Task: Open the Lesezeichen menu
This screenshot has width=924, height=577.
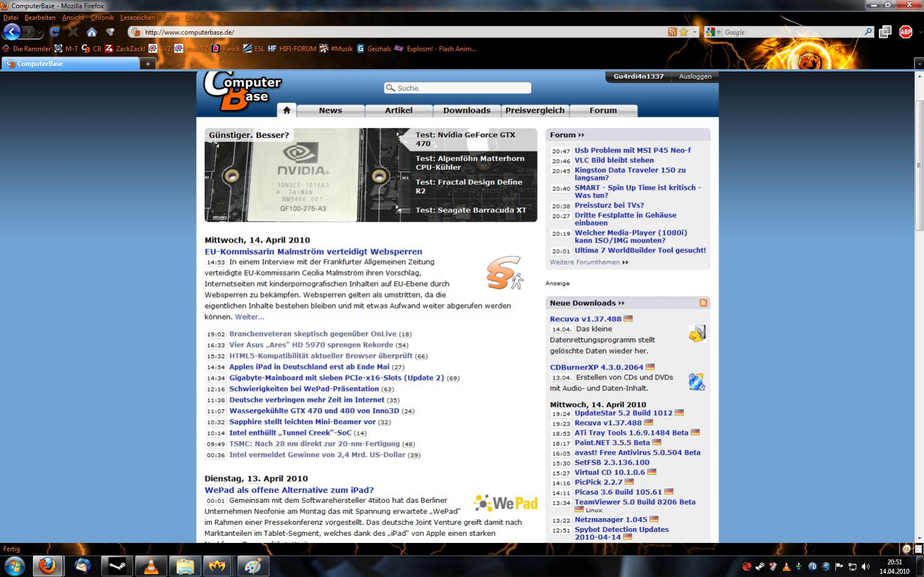Action: pos(138,18)
